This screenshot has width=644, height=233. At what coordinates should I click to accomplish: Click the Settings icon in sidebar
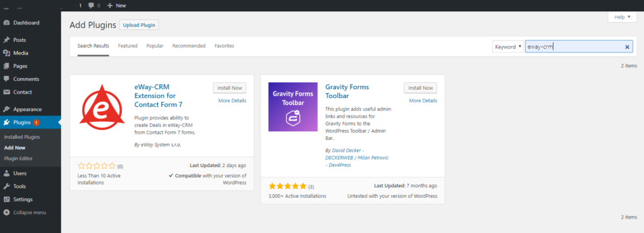(x=6, y=199)
